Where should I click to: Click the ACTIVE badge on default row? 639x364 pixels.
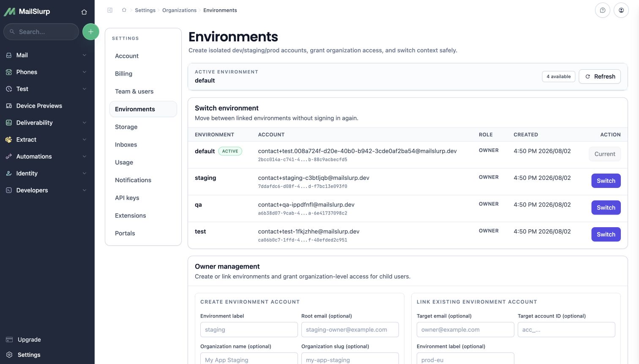coord(230,151)
